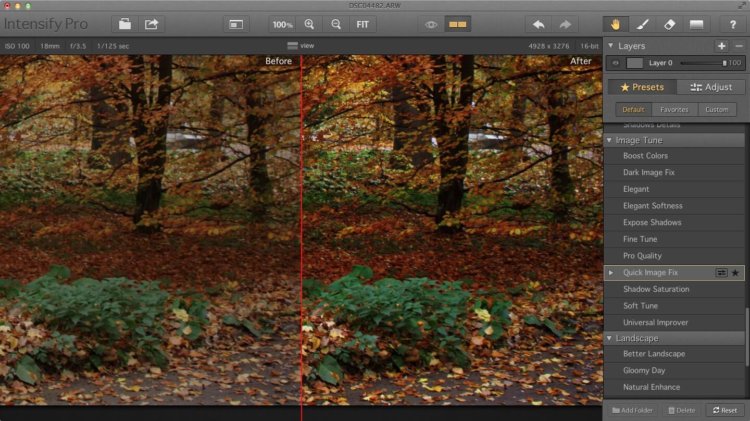Switch to the Adjust tab
The height and width of the screenshot is (421, 750).
tap(711, 87)
